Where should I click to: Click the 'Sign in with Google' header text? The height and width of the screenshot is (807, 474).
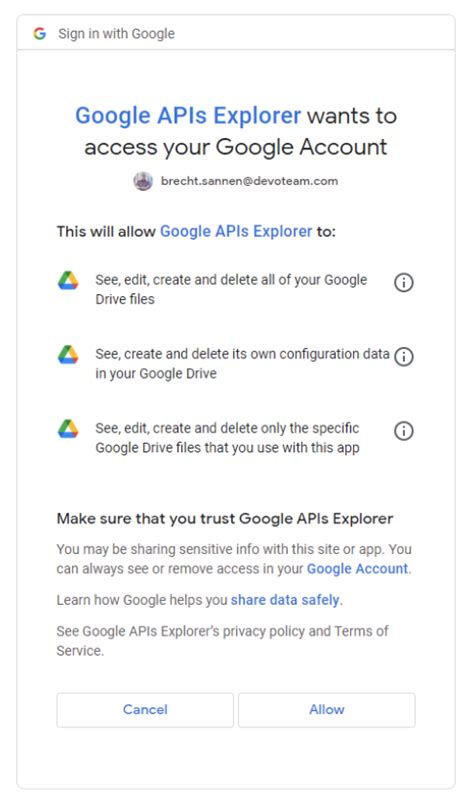click(116, 34)
